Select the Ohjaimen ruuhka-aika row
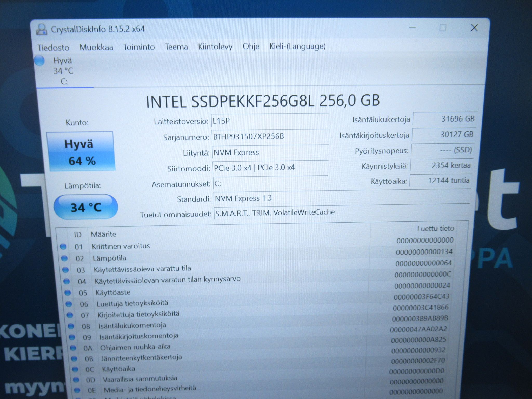Image resolution: width=532 pixels, height=399 pixels. coord(262,344)
